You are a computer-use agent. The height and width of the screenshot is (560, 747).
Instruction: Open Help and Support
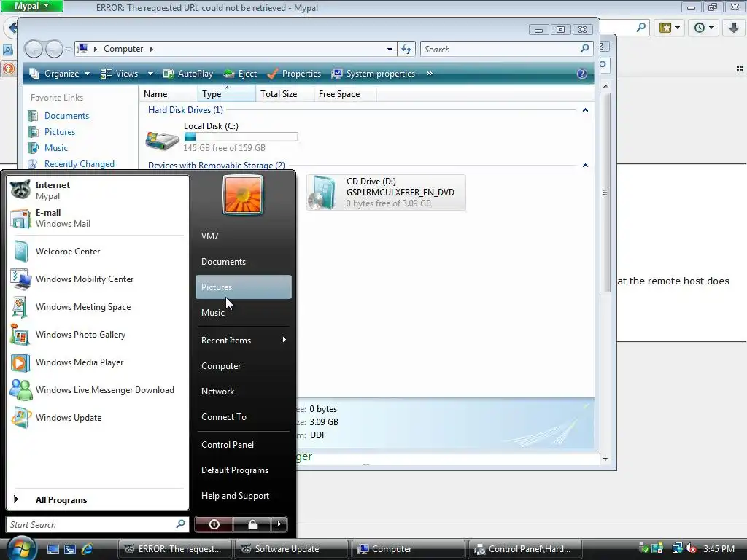244,496
